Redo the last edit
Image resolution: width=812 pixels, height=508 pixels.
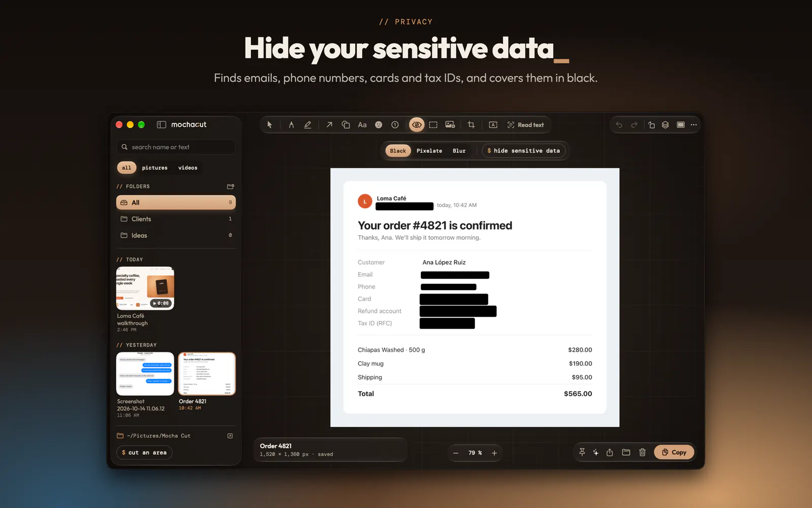coord(634,125)
